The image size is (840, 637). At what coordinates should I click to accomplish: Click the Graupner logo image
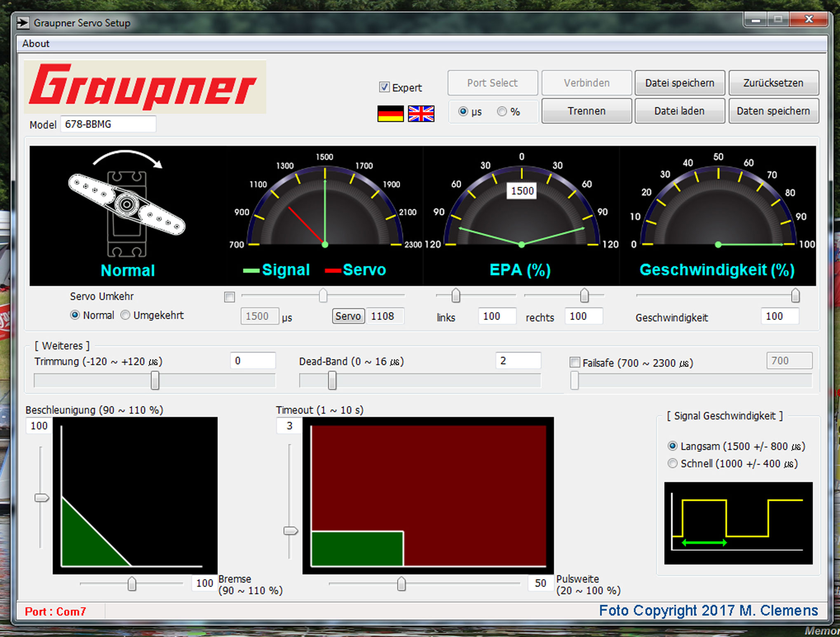pos(145,87)
